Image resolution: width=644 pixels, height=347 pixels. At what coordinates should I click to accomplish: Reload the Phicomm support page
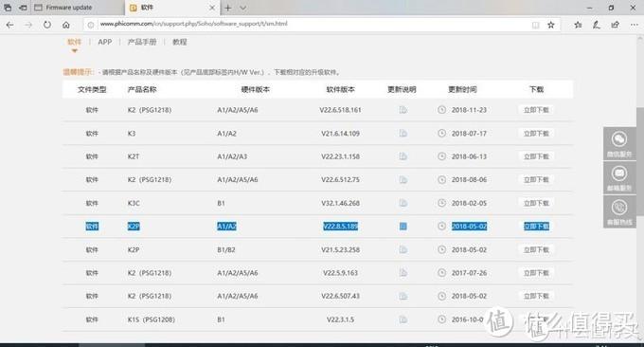[47, 25]
